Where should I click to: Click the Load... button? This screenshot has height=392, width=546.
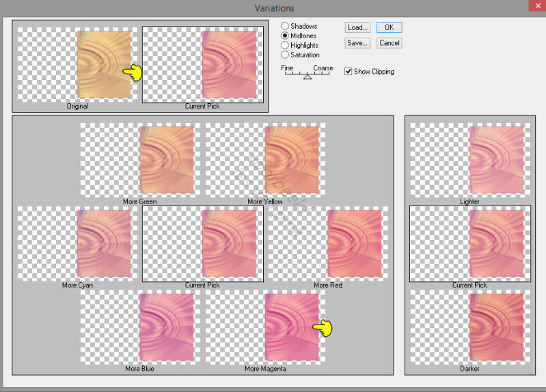coord(357,27)
